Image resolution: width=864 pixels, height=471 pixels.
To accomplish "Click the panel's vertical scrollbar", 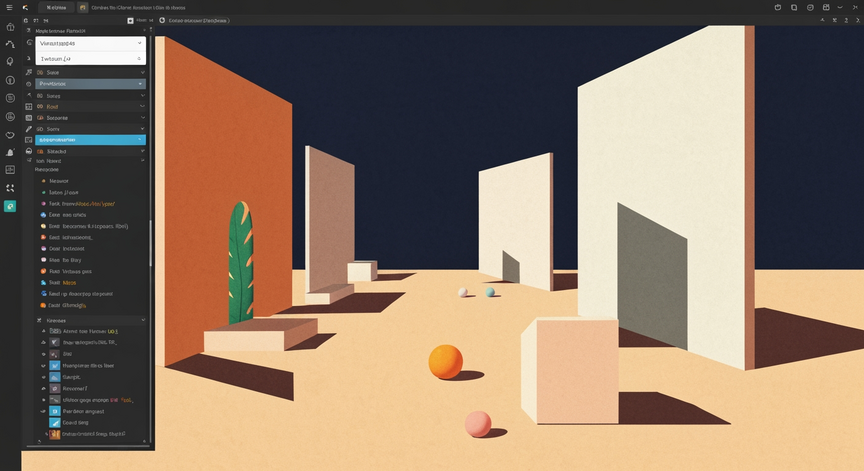I will 150,243.
